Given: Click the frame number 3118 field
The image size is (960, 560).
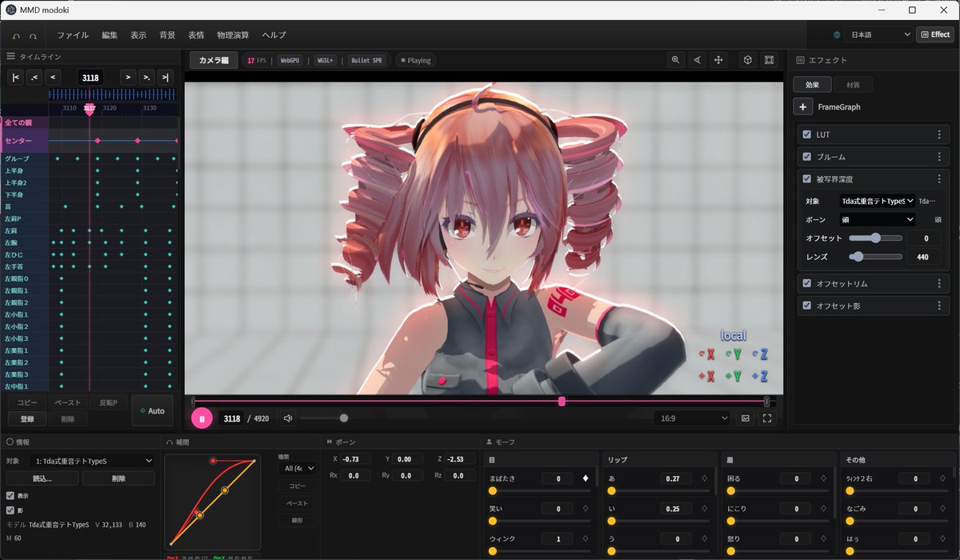Looking at the screenshot, I should 90,78.
